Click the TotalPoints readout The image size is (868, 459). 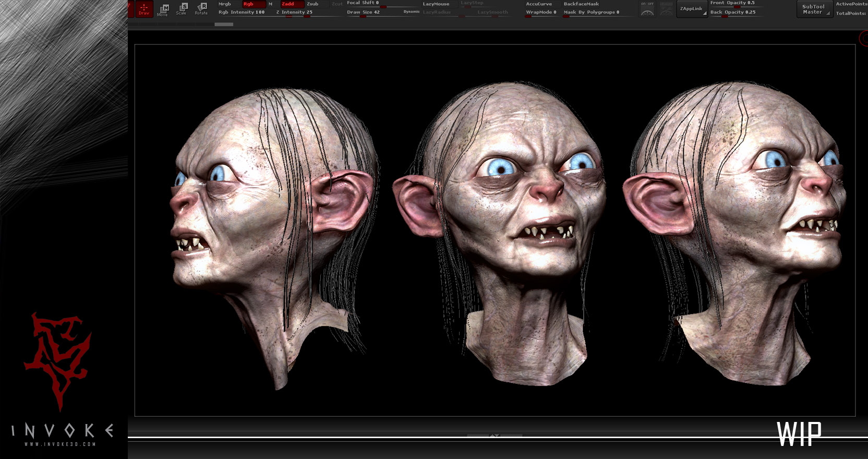pyautogui.click(x=851, y=13)
